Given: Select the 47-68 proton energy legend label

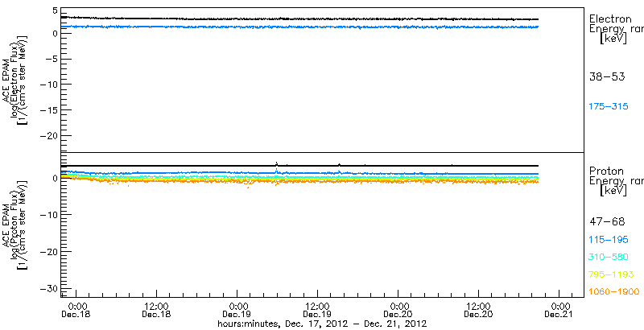Looking at the screenshot, I should click(x=608, y=222).
